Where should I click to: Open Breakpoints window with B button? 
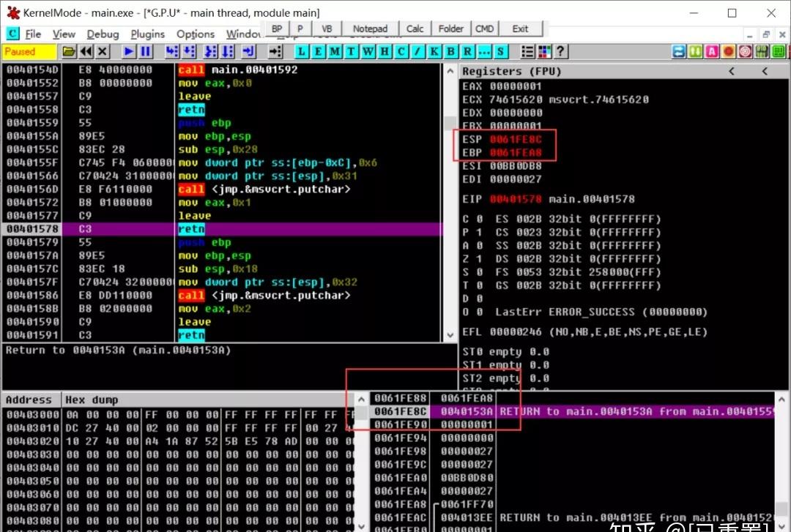click(451, 51)
